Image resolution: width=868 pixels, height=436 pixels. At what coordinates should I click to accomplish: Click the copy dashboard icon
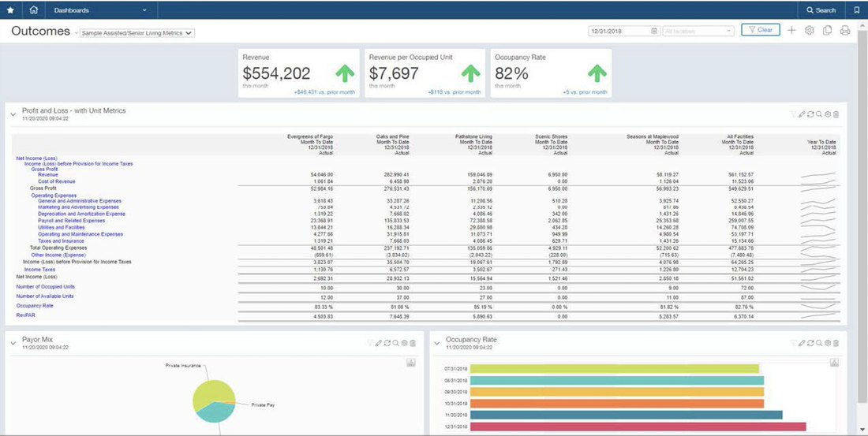click(x=827, y=31)
